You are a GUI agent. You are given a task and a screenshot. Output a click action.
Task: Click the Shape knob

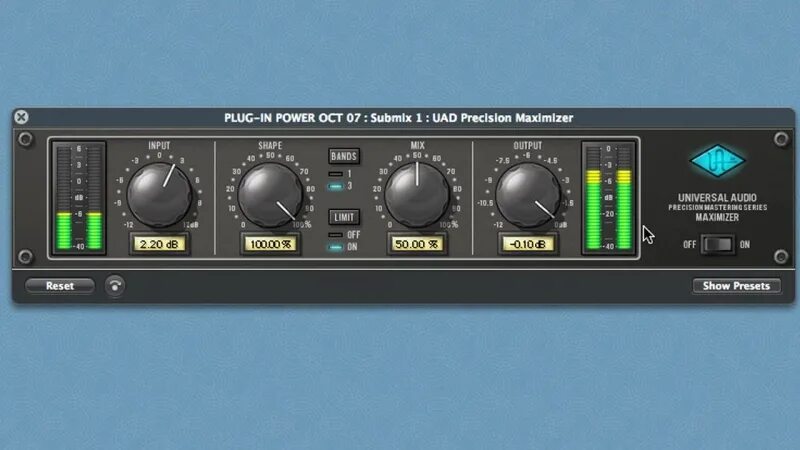[x=270, y=195]
